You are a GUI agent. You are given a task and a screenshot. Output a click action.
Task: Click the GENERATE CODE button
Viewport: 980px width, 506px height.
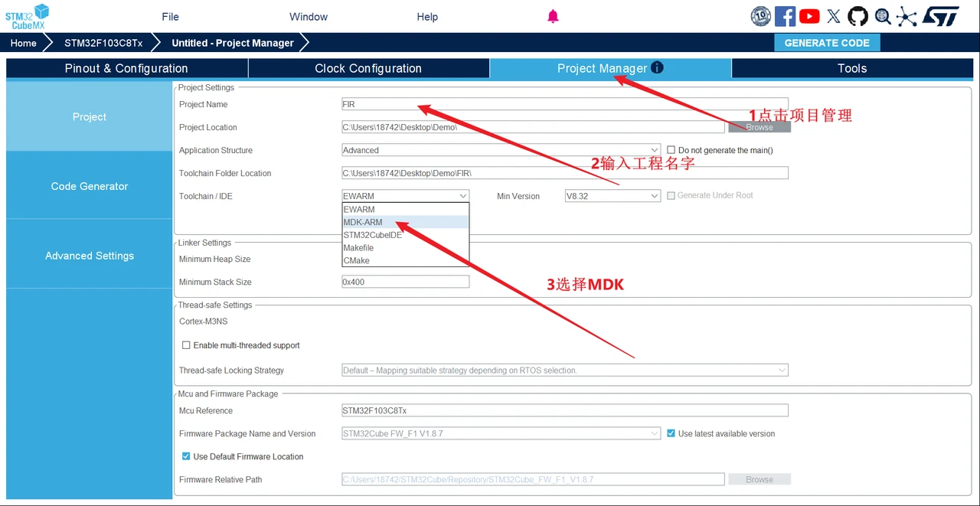point(827,43)
